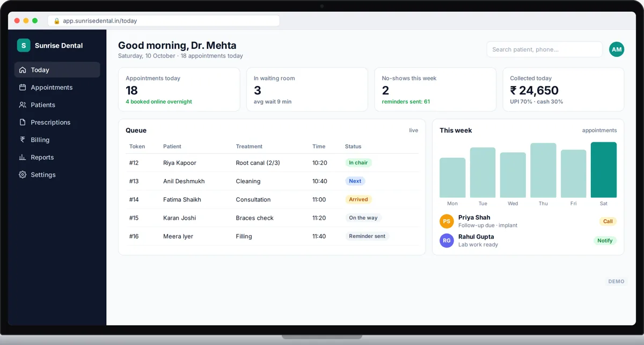644x345 pixels.
Task: Click '4 booked online overnight' text
Action: point(159,102)
